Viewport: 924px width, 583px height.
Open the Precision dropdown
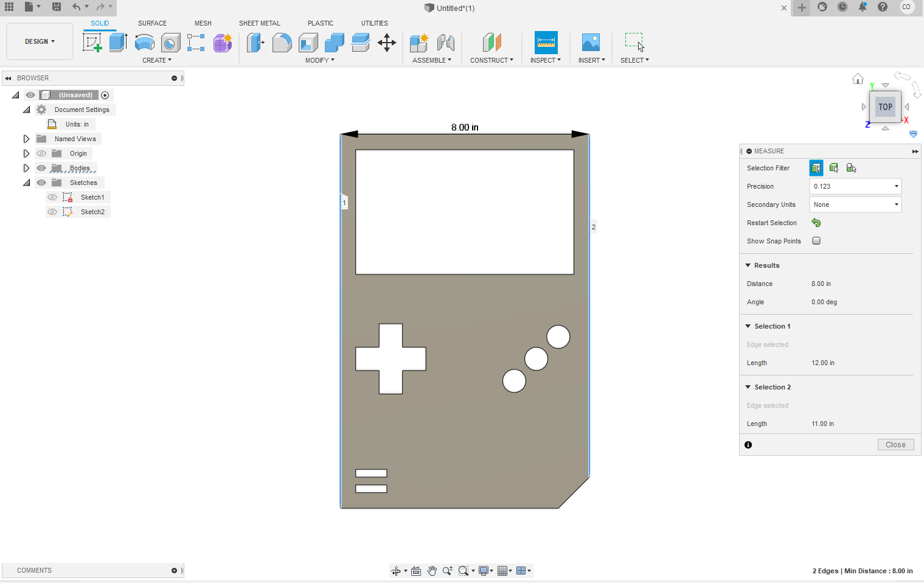point(855,186)
